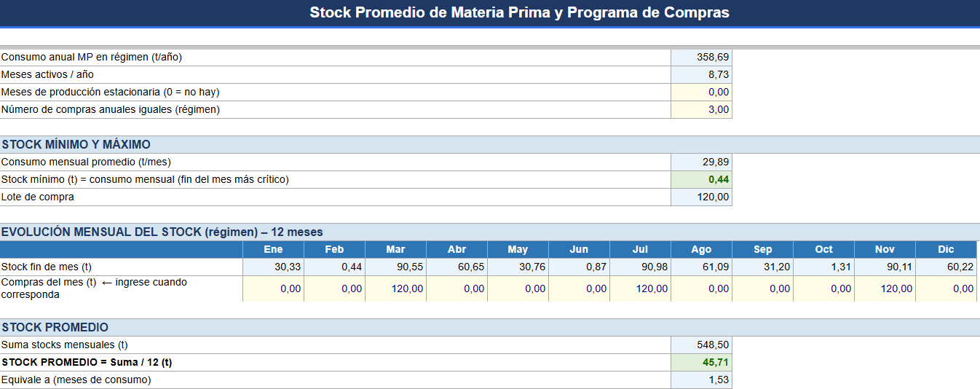Click the Suma stocks mensuales value 548,50
The height and width of the screenshot is (389, 980).
701,345
